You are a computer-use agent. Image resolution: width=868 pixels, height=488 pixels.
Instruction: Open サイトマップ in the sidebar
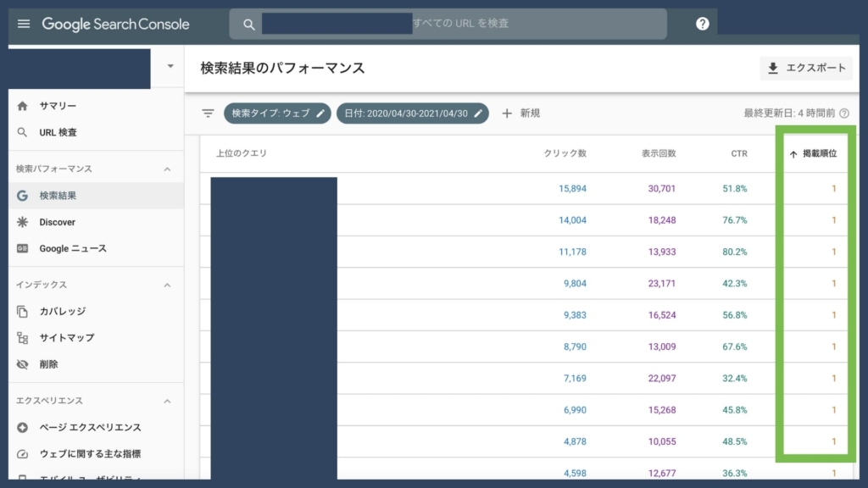click(x=96, y=338)
